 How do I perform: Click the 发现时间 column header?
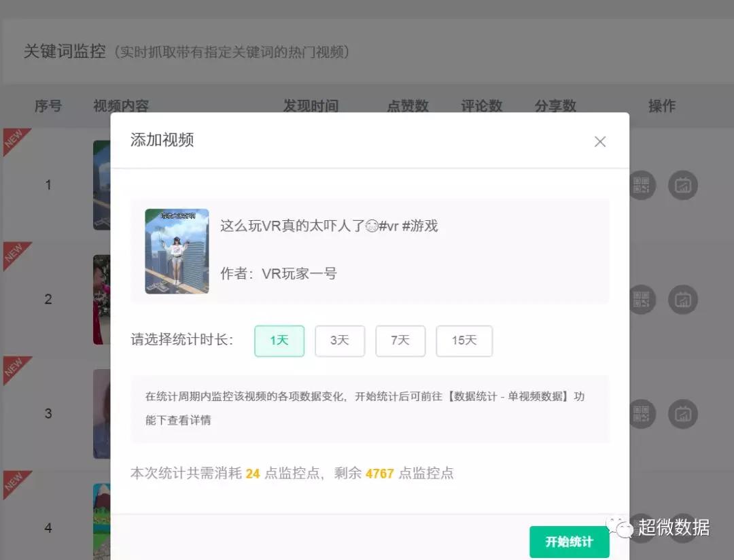(x=311, y=106)
